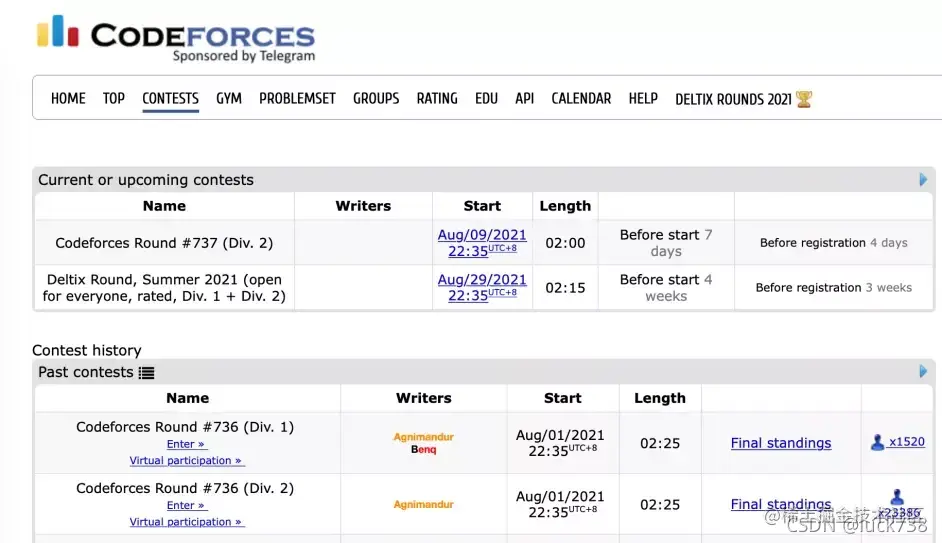942x543 pixels.
Task: Open the HELP page
Action: tap(643, 99)
